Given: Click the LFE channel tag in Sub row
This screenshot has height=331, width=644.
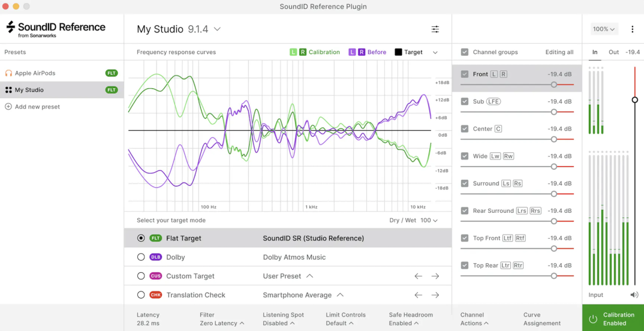Looking at the screenshot, I should pyautogui.click(x=494, y=101).
